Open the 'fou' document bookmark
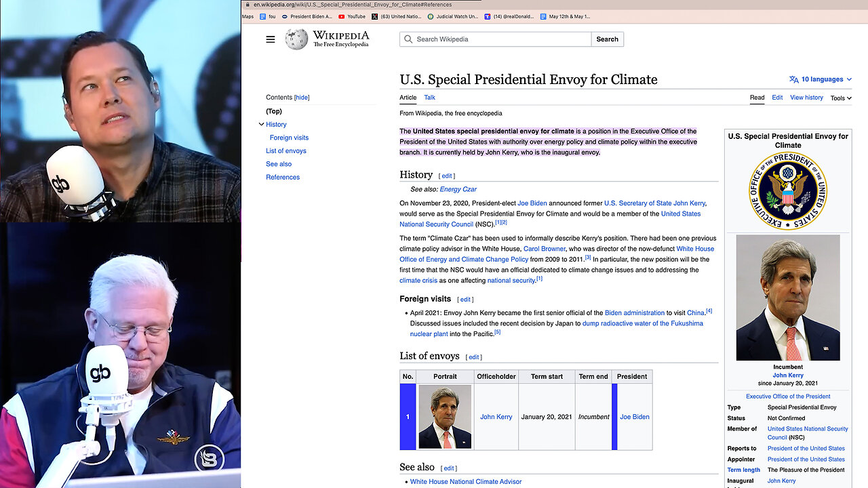This screenshot has width=868, height=488. click(268, 16)
